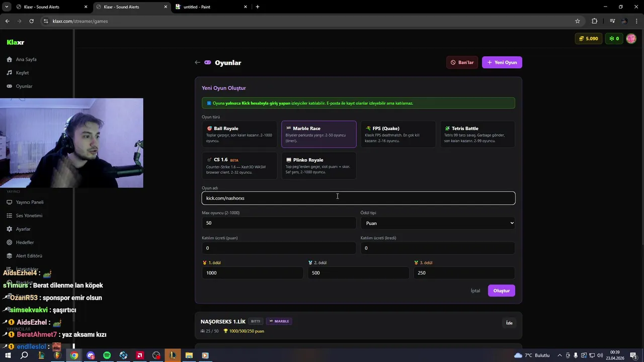Open the tab search dropdown
The height and width of the screenshot is (362, 644).
click(7, 7)
